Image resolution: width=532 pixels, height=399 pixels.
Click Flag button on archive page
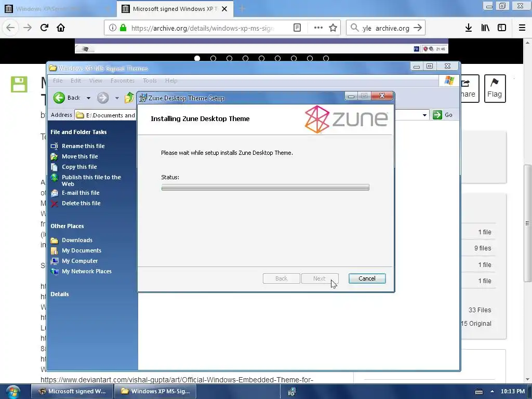tap(495, 88)
